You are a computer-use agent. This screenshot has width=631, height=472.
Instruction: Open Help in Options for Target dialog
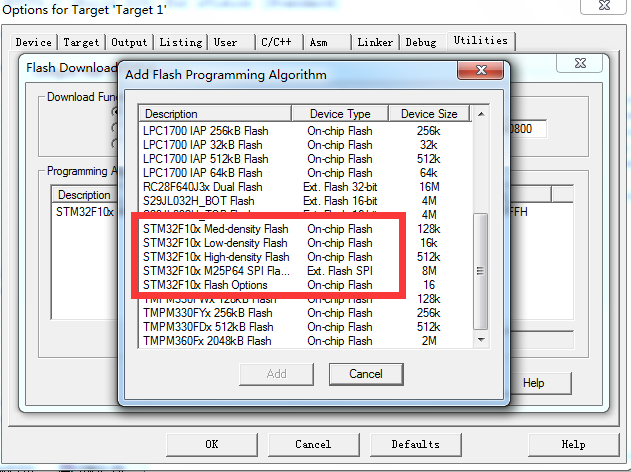pos(573,445)
